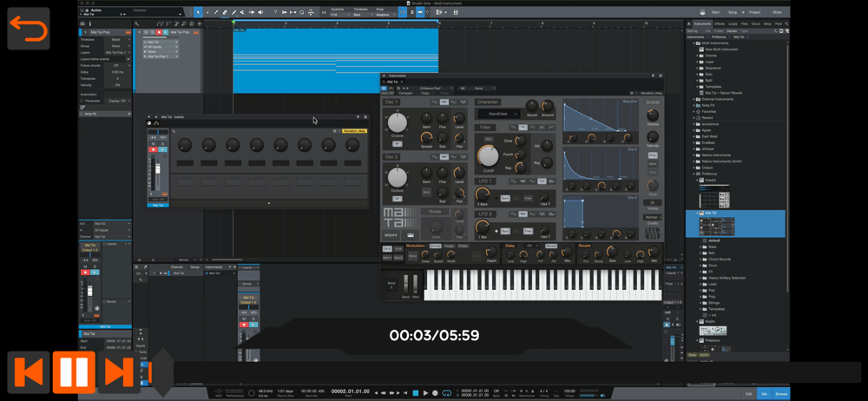Select Osc 1 sine waveform icon
Viewport: 868px width, 401px height.
[435, 102]
